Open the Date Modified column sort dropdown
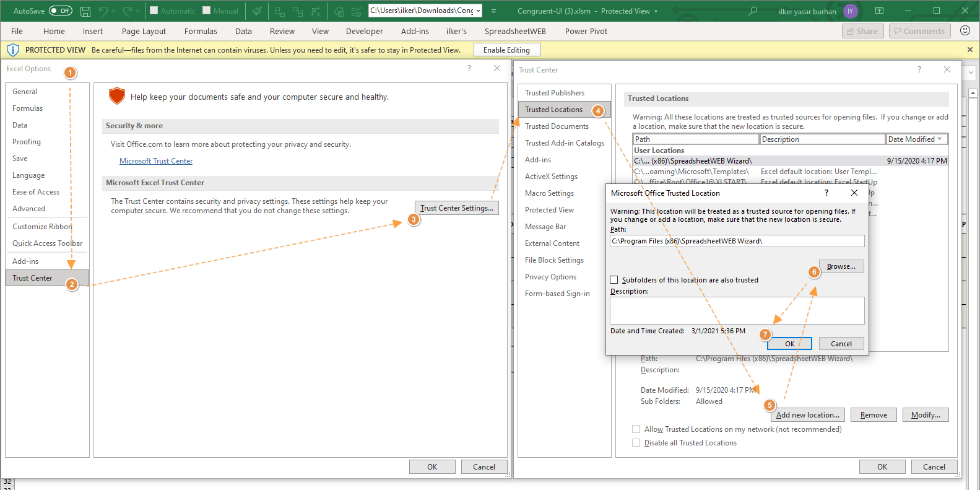 (940, 139)
